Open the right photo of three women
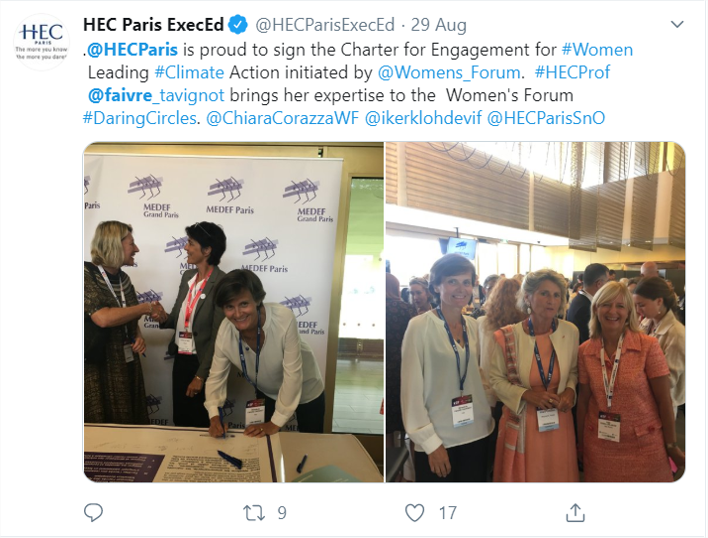Image resolution: width=708 pixels, height=538 pixels. [536, 312]
